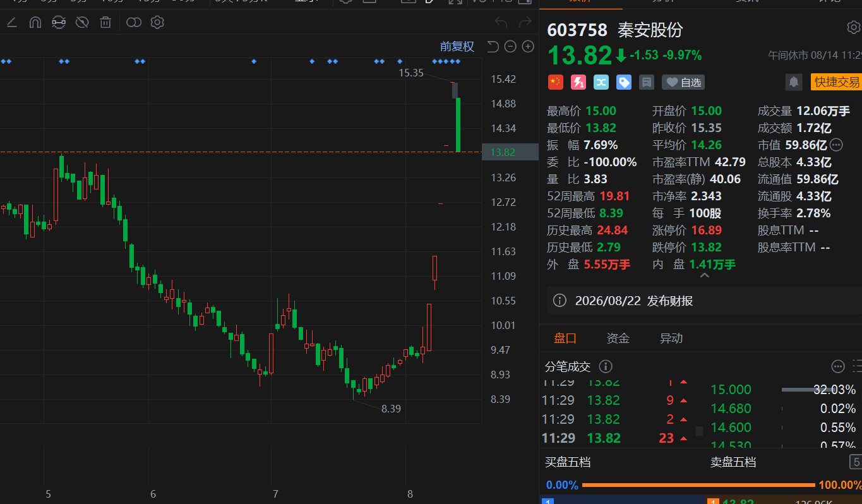Click the 8.39 low price marker
This screenshot has height=504, width=862.
(x=391, y=408)
